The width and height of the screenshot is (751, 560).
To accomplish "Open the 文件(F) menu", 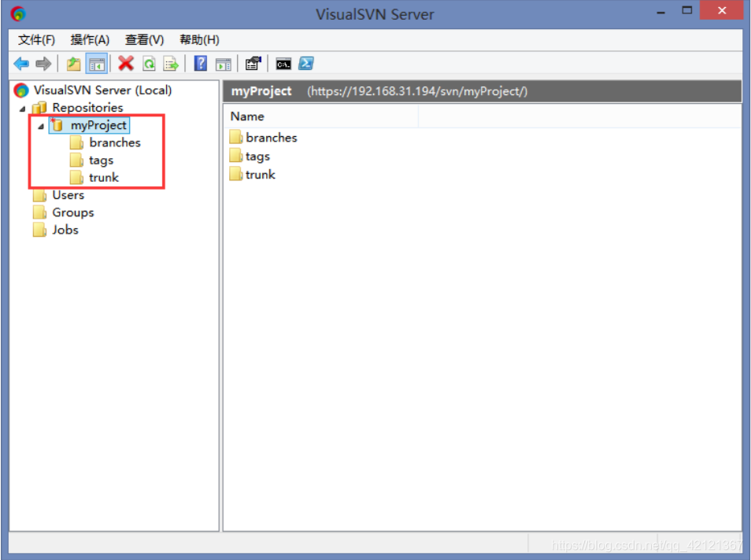I will point(36,40).
